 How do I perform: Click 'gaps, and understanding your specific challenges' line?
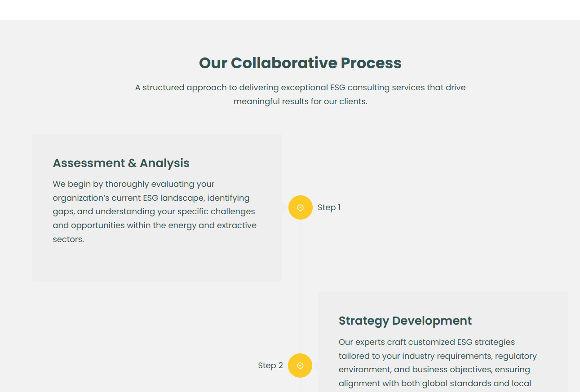[x=154, y=211]
